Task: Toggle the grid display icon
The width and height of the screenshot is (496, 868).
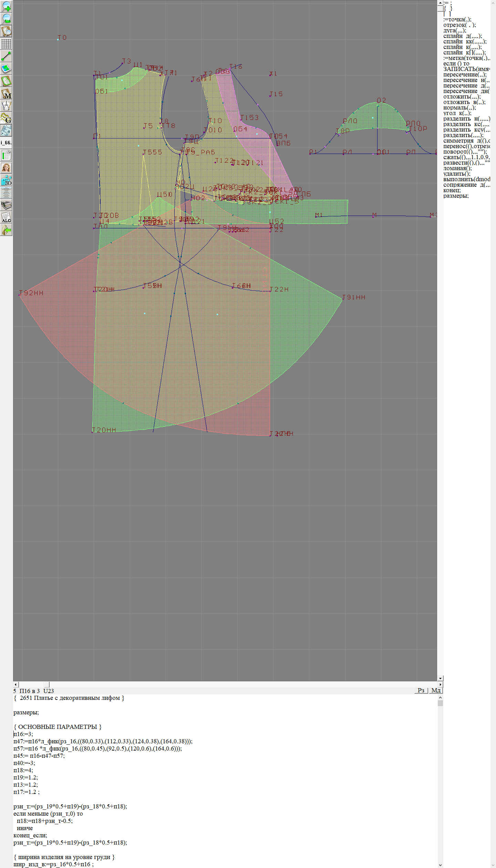Action: pyautogui.click(x=6, y=44)
